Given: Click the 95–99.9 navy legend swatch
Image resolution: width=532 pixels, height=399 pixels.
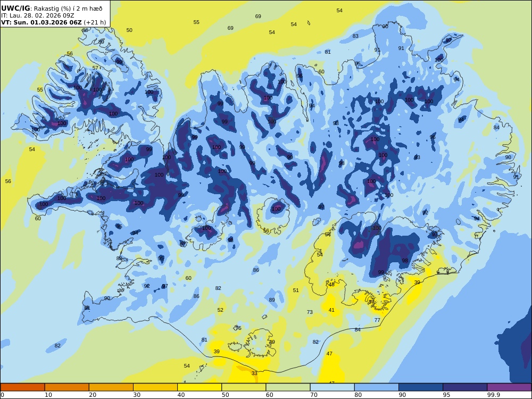Looking at the screenshot, I should pos(465,387).
